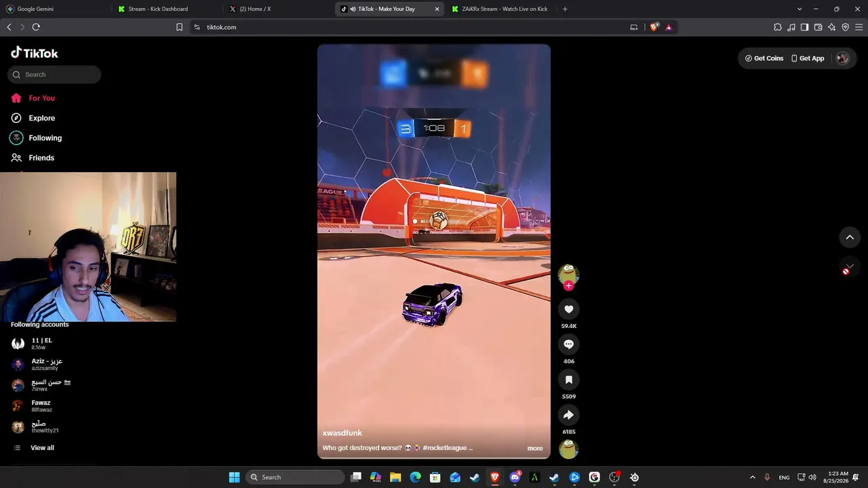
Task: Open the browser Extensions puzzle icon
Action: [778, 27]
